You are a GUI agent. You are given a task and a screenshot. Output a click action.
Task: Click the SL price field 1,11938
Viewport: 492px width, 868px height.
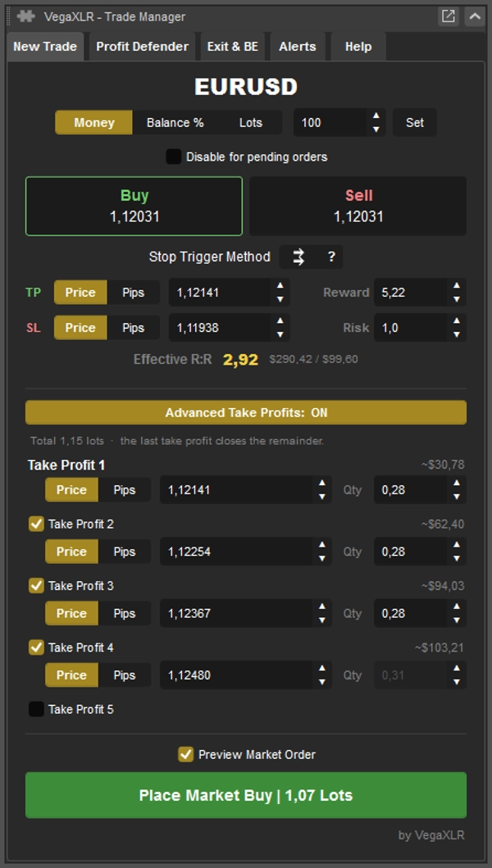coord(220,328)
